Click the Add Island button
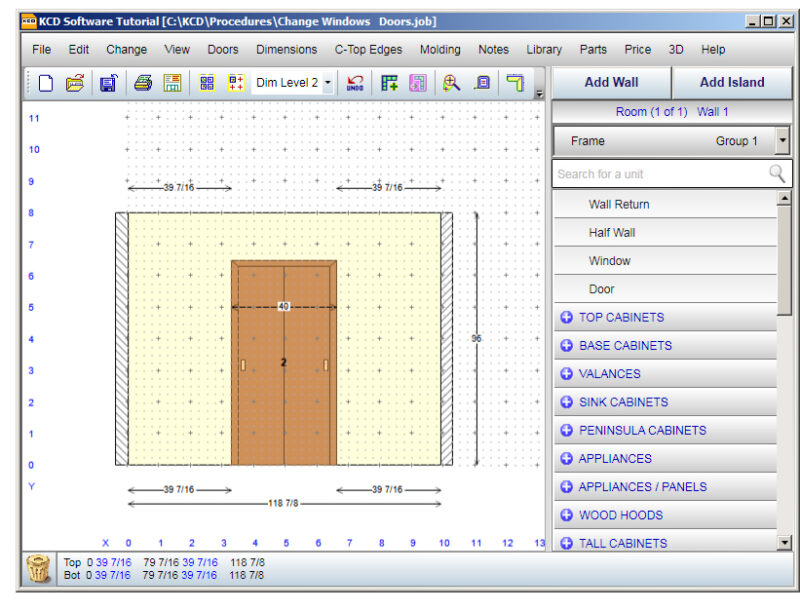The width and height of the screenshot is (800, 611). [731, 83]
